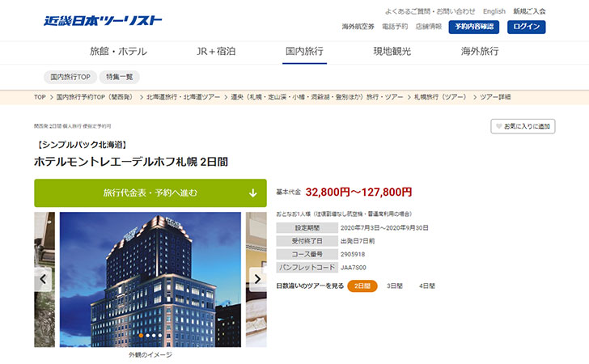The width and height of the screenshot is (589, 364).
Task: Click the 予約内容確認 button
Action: [x=473, y=27]
